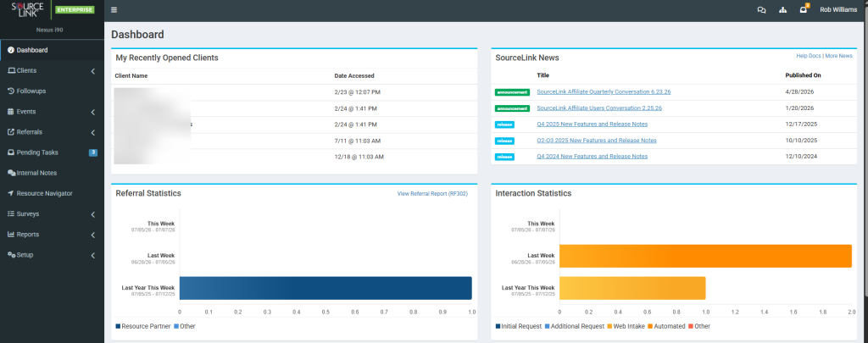The image size is (868, 343).
Task: Click the blue Last Year This Week referral bar
Action: coord(325,288)
